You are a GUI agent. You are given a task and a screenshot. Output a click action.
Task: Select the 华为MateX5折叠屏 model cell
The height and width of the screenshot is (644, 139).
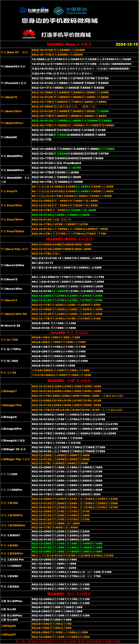click(16, 66)
